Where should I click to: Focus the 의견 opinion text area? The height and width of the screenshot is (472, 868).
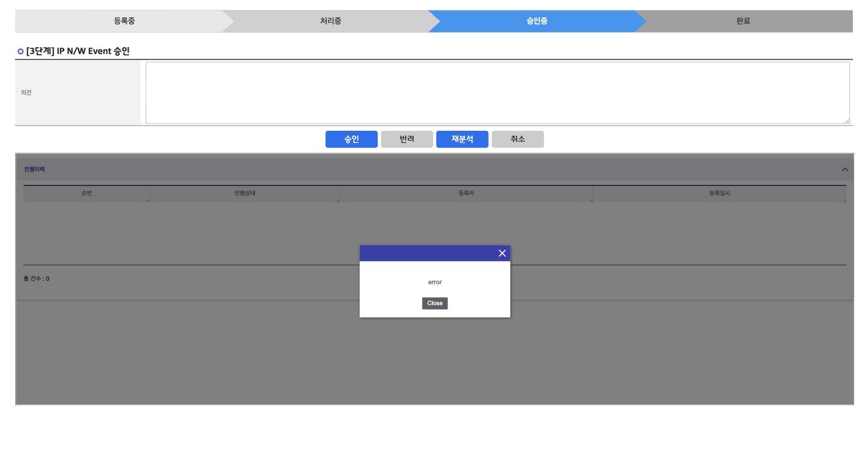point(497,93)
